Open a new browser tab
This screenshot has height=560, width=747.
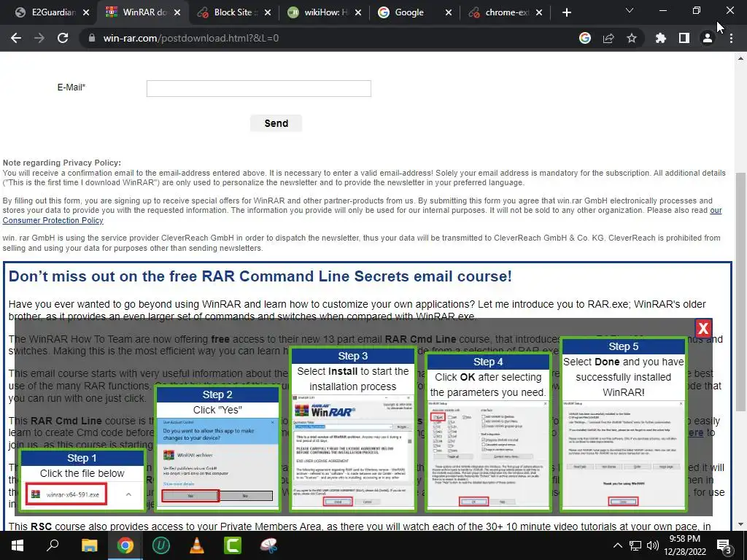pyautogui.click(x=566, y=12)
